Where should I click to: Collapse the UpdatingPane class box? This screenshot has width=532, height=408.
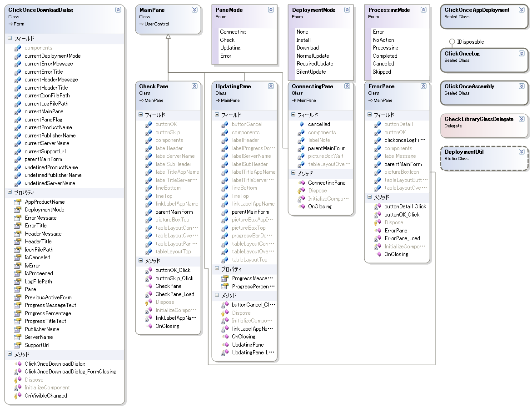[x=271, y=86]
